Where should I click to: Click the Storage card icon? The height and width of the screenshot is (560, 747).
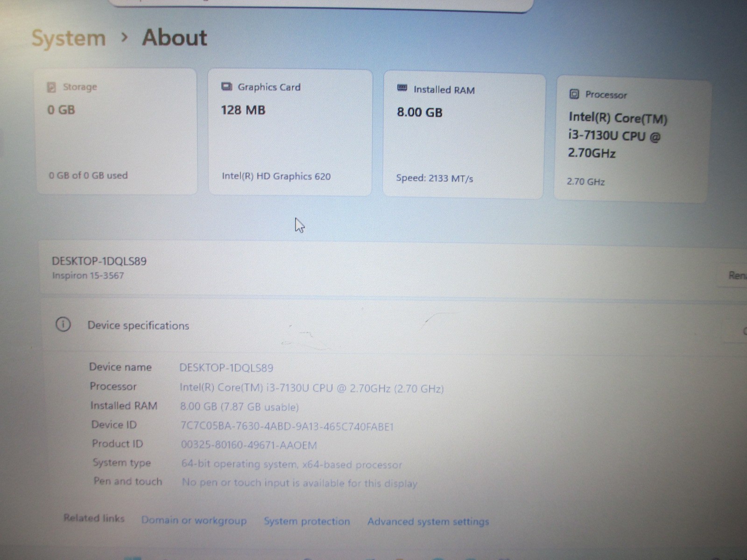51,87
